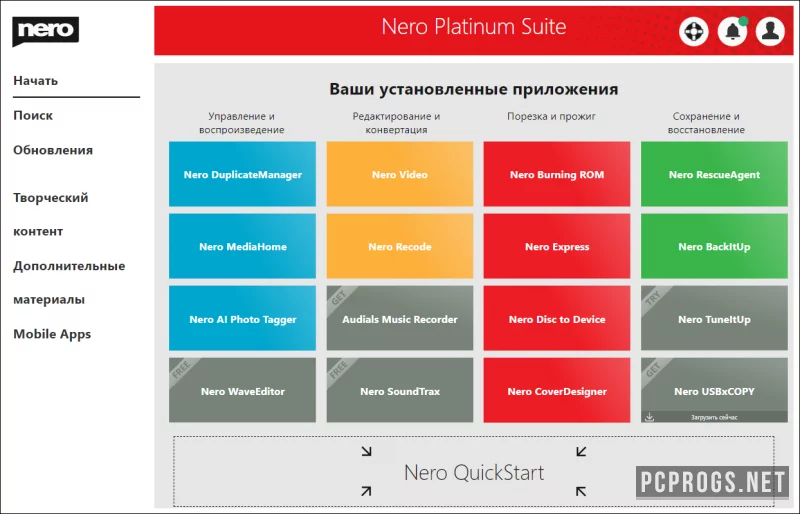Screen dimensions: 800x514
Task: Open Nero CoverDesigner tile
Action: (x=557, y=390)
